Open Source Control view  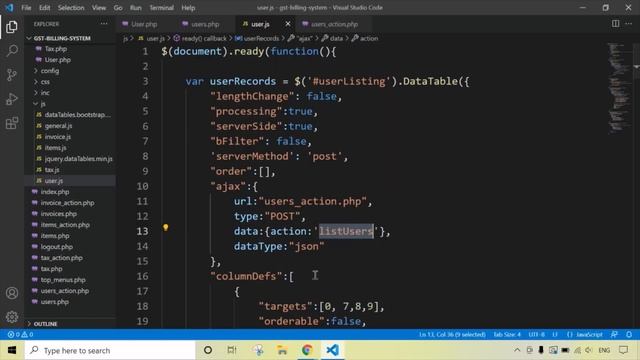[12, 75]
